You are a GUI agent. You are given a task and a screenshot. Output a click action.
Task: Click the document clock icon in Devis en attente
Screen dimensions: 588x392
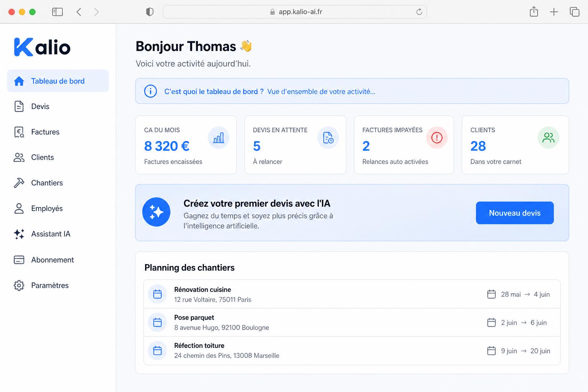pos(328,138)
